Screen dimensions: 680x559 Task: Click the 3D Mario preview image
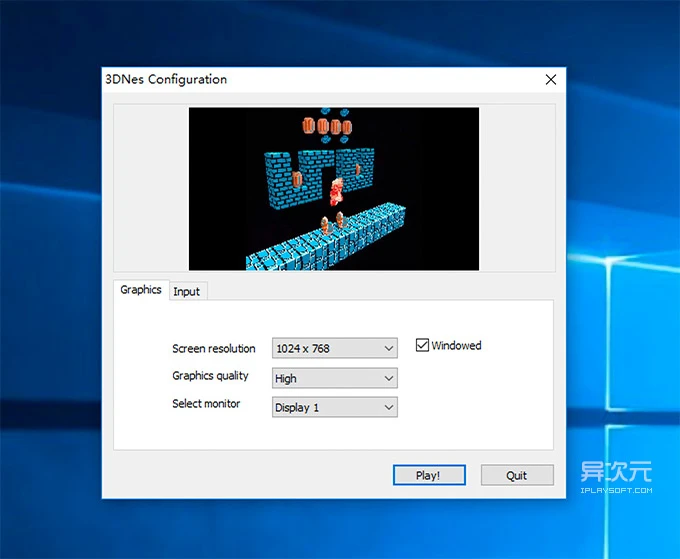point(334,189)
